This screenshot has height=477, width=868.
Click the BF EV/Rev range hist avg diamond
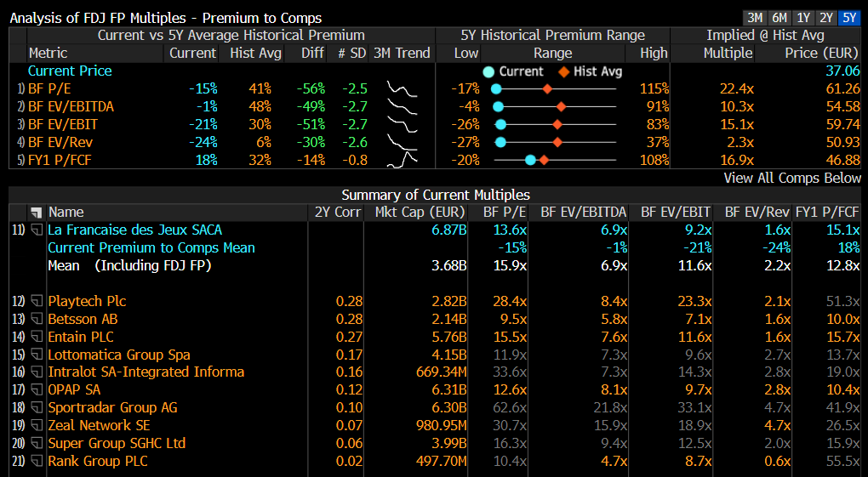[x=557, y=142]
